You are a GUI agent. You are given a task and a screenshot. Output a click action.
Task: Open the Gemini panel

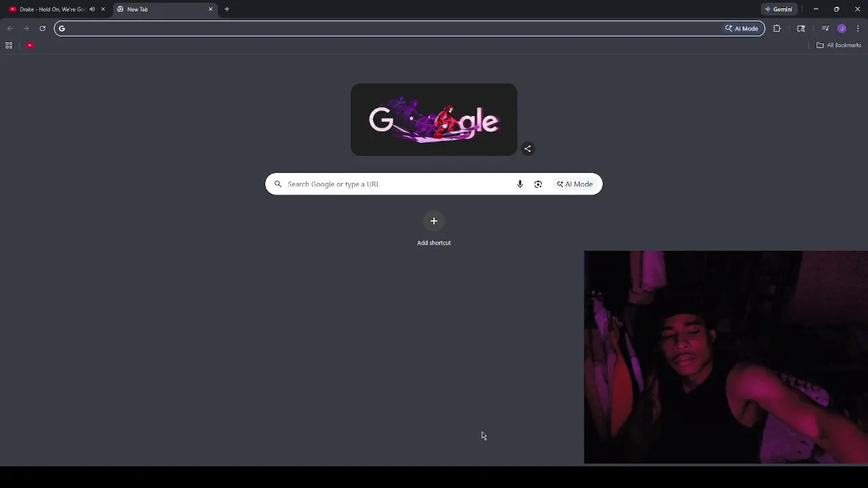pos(778,9)
